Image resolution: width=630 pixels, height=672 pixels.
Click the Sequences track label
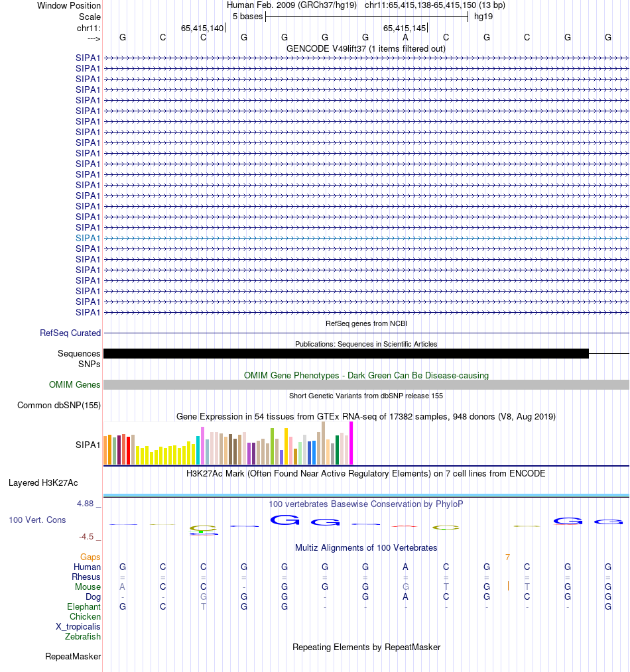pos(79,354)
